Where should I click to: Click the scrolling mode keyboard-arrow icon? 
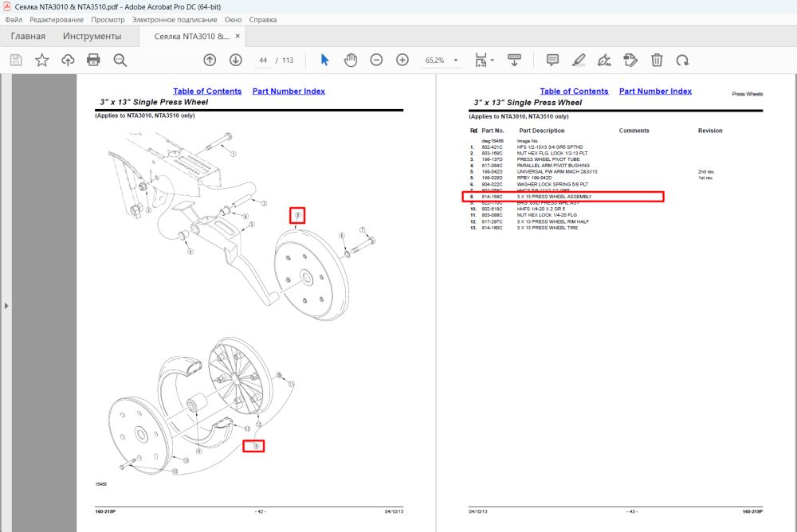514,60
